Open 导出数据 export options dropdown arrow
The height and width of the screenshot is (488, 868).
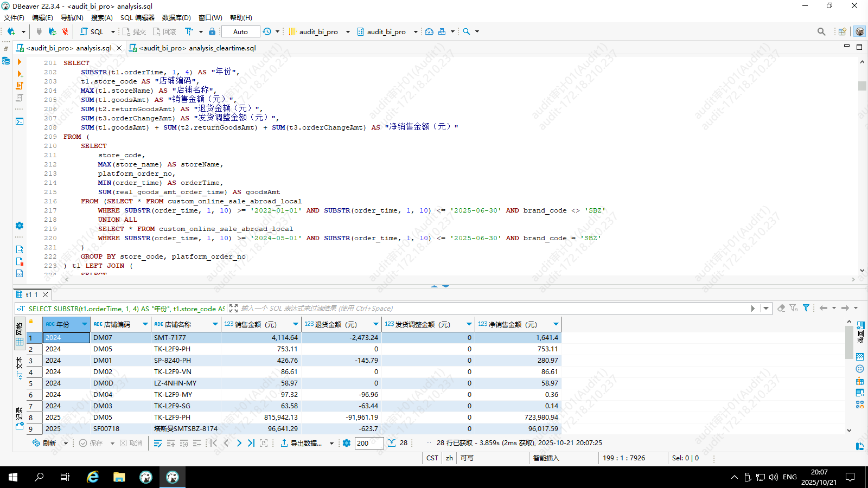click(331, 444)
